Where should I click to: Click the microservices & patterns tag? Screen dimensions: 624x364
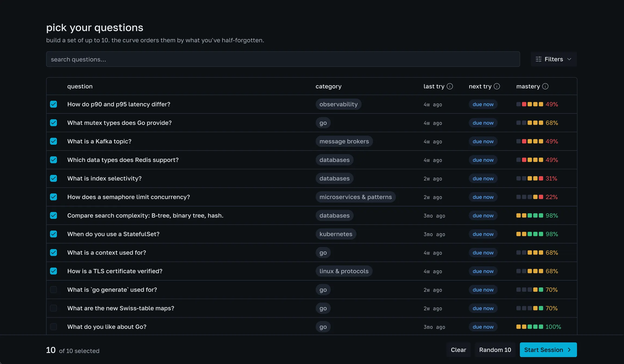(355, 197)
